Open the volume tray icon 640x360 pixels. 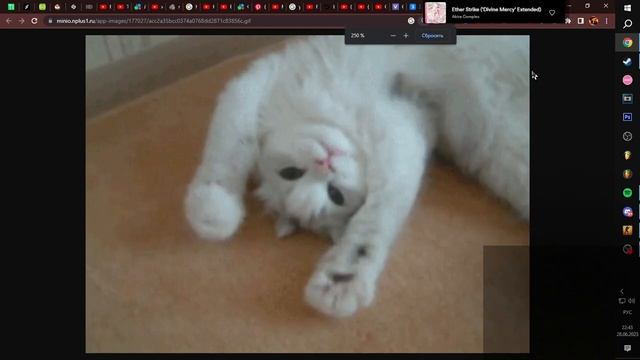[632, 301]
